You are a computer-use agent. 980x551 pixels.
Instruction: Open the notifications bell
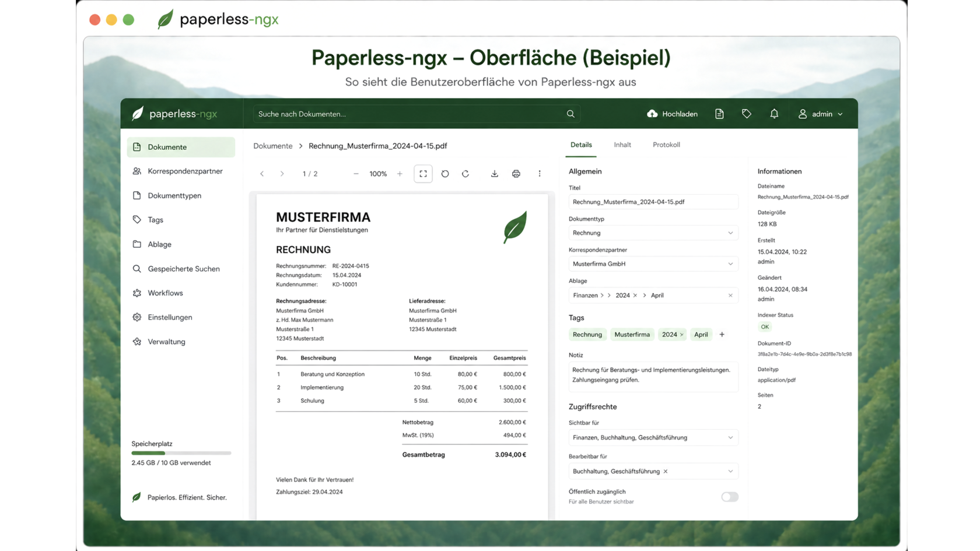(774, 114)
